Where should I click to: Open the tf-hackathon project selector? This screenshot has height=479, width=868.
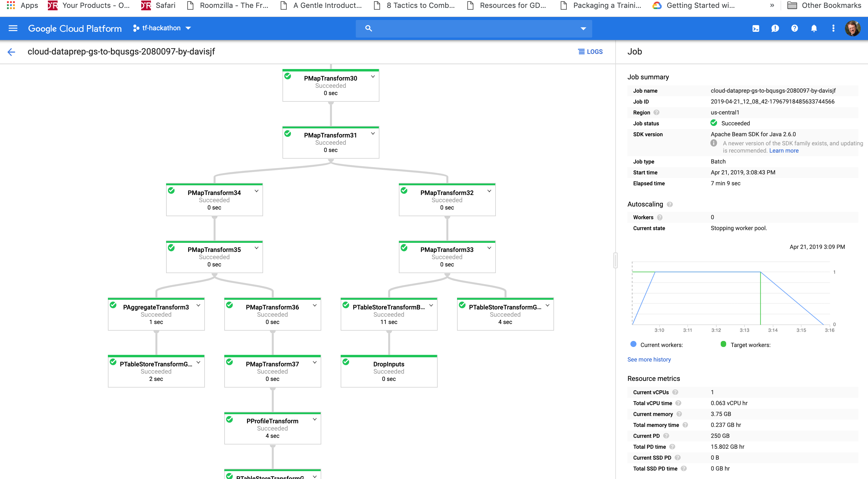click(x=162, y=28)
